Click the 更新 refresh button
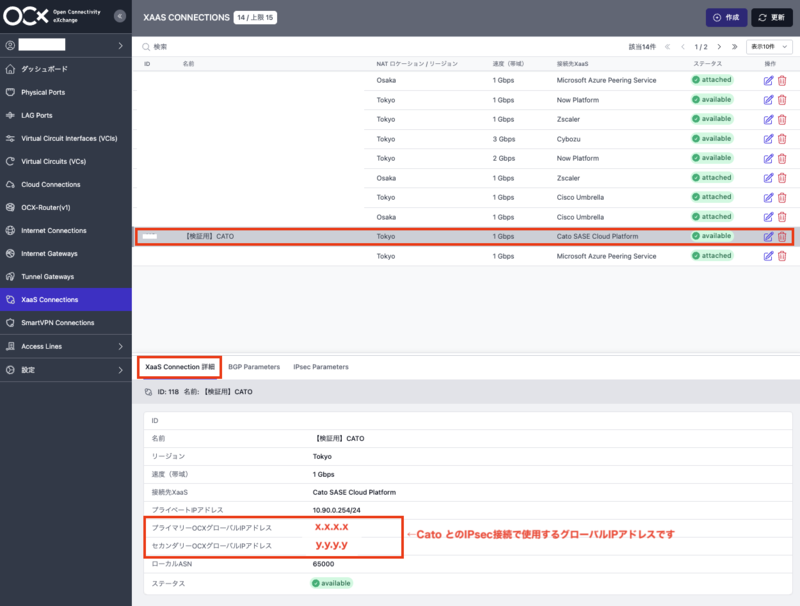Viewport: 800px width, 606px height. coord(770,17)
